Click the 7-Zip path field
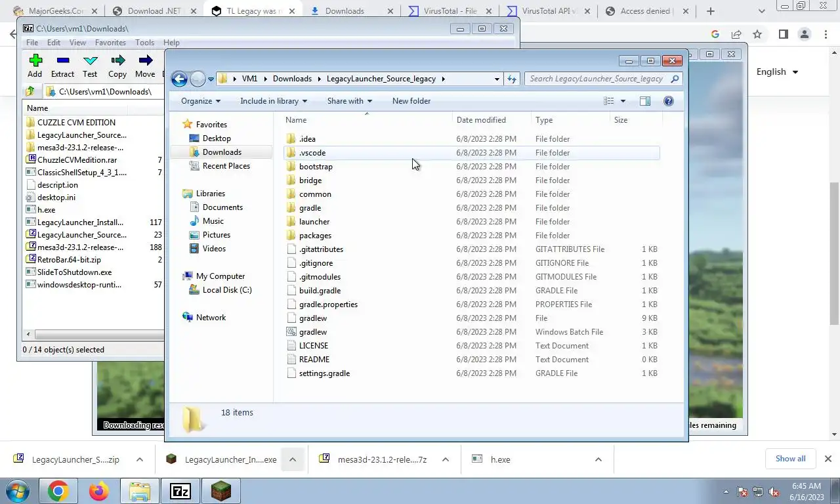The image size is (840, 504). coord(105,91)
